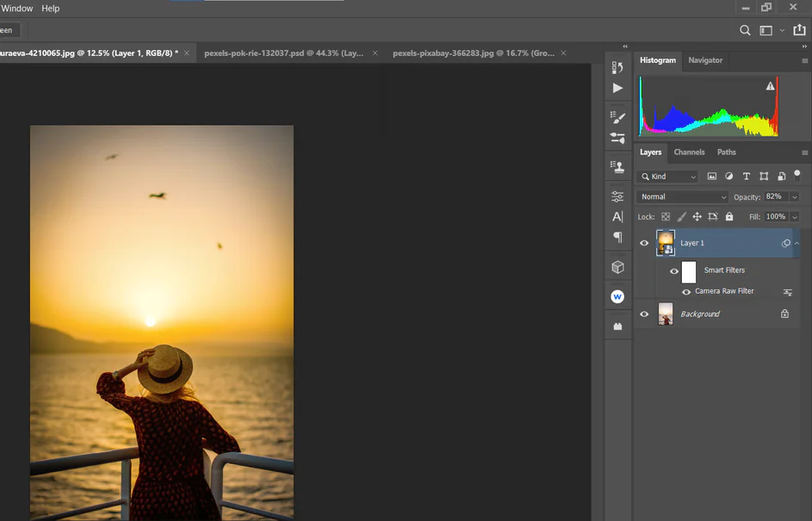Switch to the Navigator tab
The width and height of the screenshot is (812, 521).
[x=705, y=60]
